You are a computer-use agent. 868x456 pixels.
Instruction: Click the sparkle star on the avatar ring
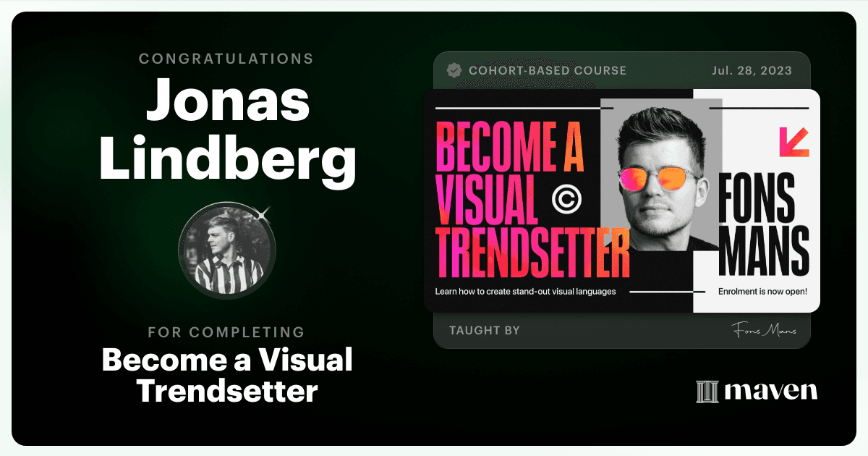pos(263,214)
